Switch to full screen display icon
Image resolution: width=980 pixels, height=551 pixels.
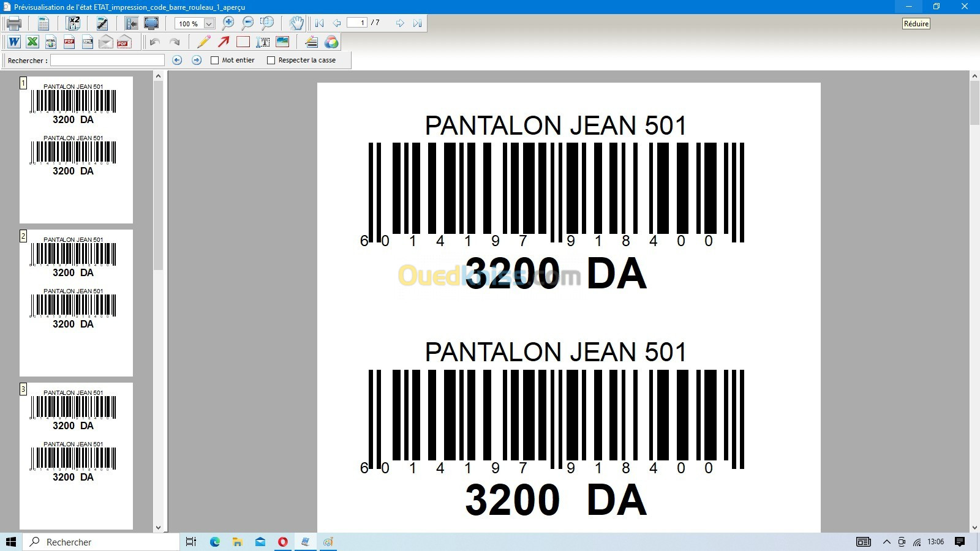(x=151, y=23)
